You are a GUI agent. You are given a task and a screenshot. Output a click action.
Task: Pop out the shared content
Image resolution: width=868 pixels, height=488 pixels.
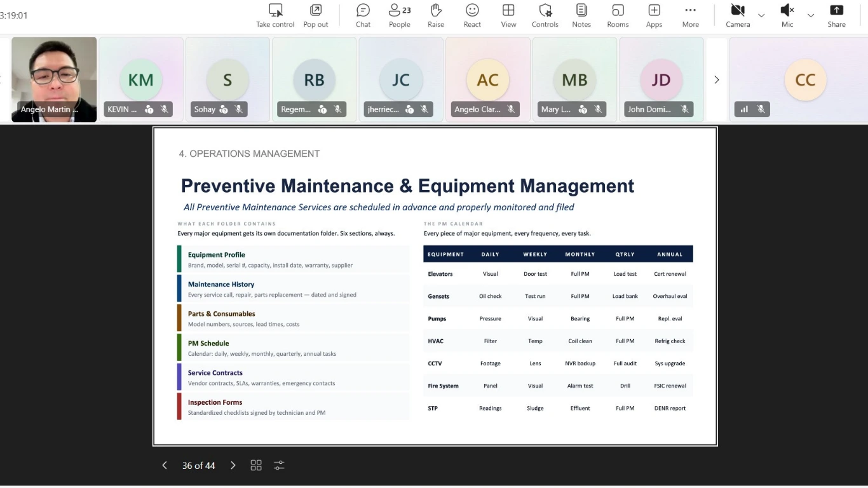coord(316,16)
